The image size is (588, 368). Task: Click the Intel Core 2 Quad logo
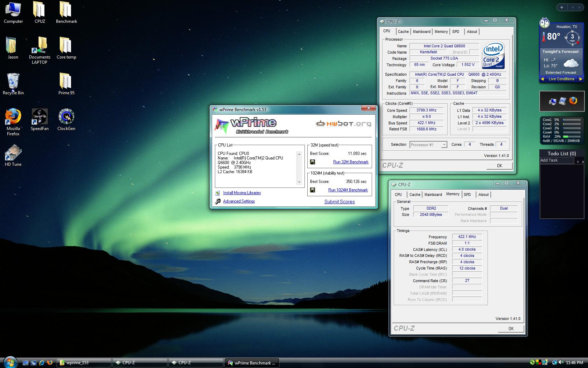coord(493,55)
